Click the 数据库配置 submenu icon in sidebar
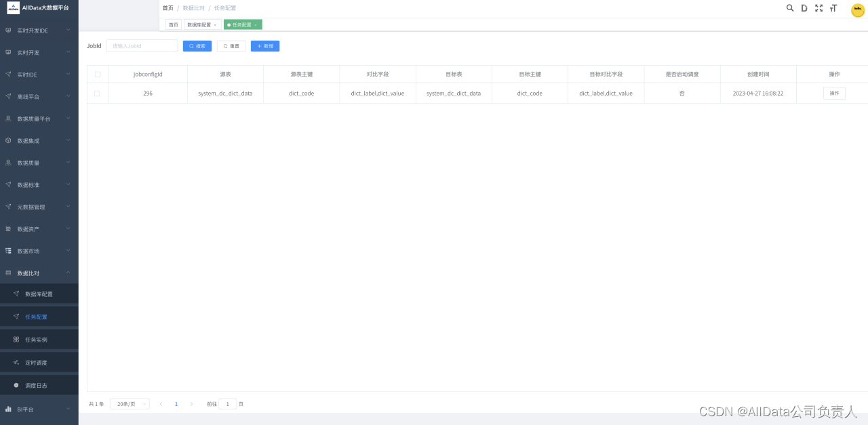 [16, 294]
